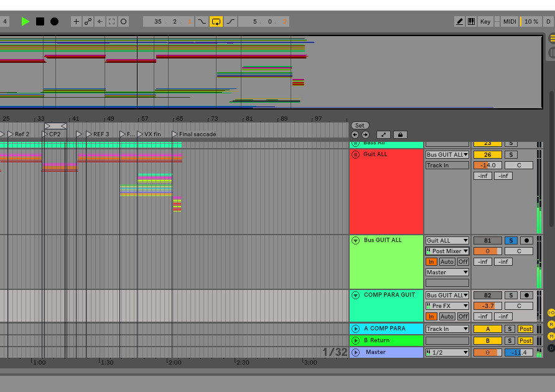
Task: Open Bus GUIT ALL input dropdown Guit ALL
Action: 447,240
